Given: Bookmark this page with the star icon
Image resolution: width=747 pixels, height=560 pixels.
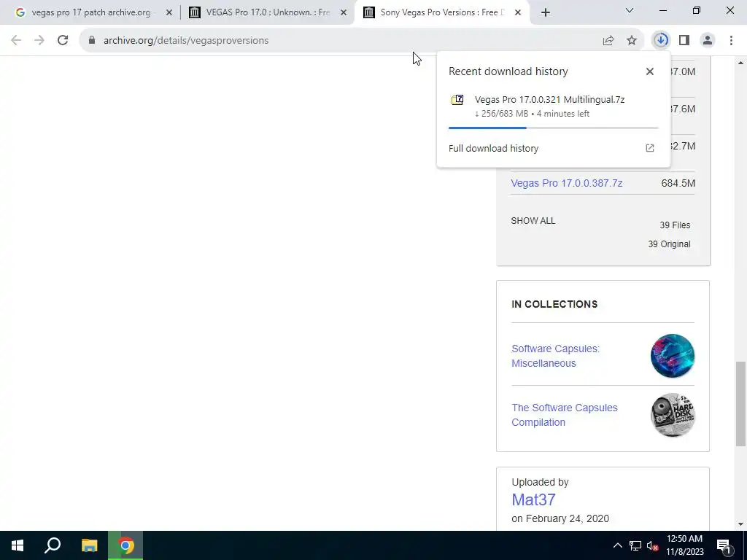Looking at the screenshot, I should coord(632,41).
